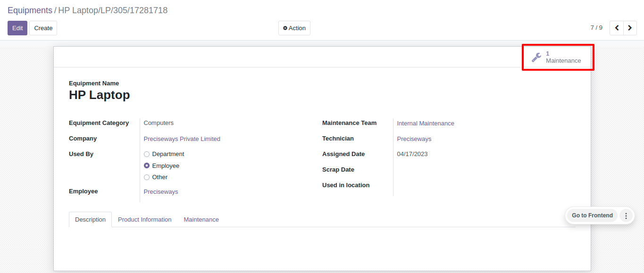The height and width of the screenshot is (273, 644).
Task: Open the Description tab
Action: [x=90, y=220]
